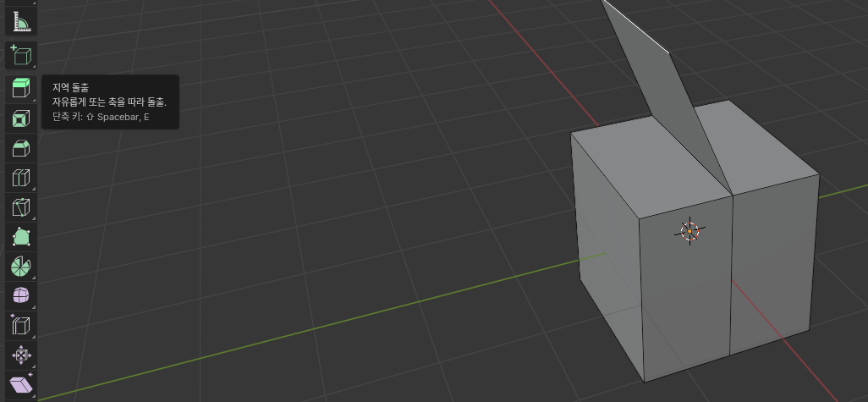This screenshot has height=402, width=868.
Task: Choose the Poly Build tool
Action: click(21, 238)
